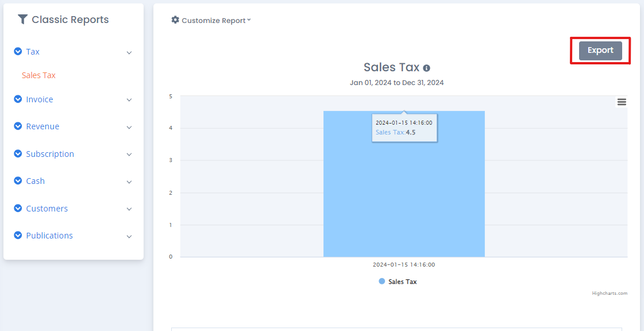Image resolution: width=644 pixels, height=331 pixels.
Task: Toggle the Sales Tax series legend item
Action: (398, 282)
